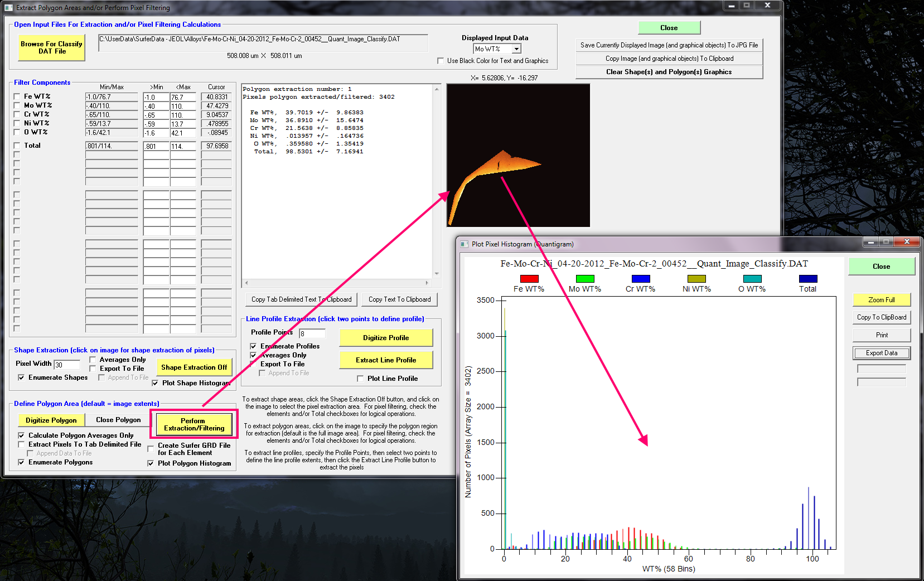Click the red Fe WT% legend swatch
The image size is (924, 581).
pyautogui.click(x=529, y=279)
